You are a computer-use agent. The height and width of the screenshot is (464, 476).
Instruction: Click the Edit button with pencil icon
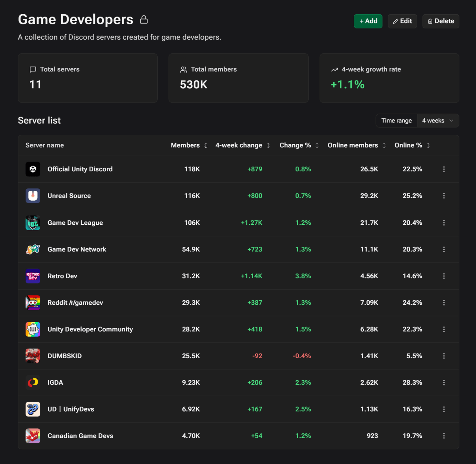click(403, 21)
